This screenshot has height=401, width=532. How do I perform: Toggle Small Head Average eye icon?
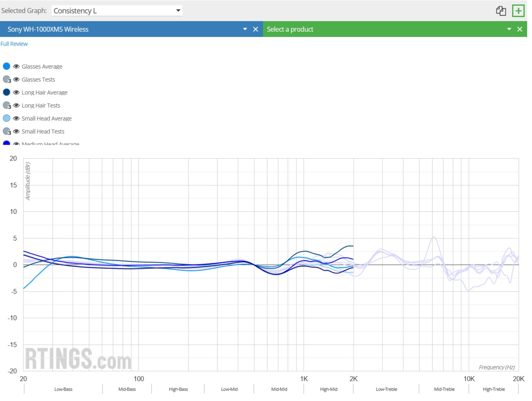[16, 118]
